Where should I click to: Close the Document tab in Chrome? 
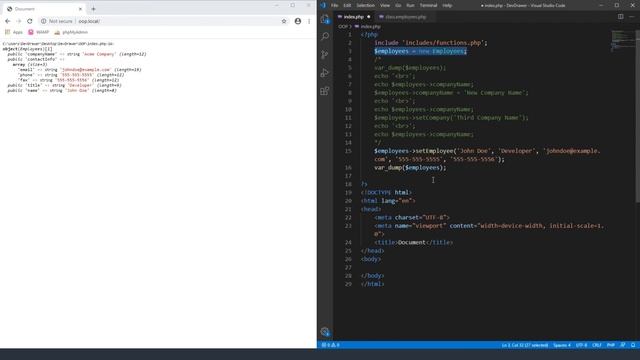(x=80, y=9)
